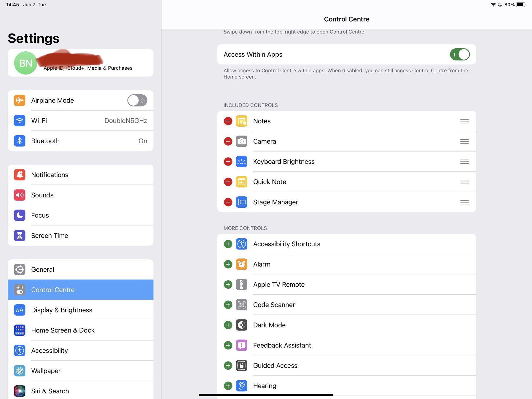532x399 pixels.
Task: Select Control Centre in sidebar
Action: 81,290
